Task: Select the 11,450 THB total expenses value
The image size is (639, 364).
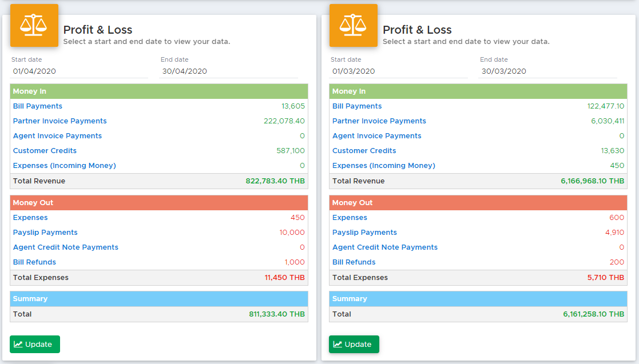Action: coord(284,278)
